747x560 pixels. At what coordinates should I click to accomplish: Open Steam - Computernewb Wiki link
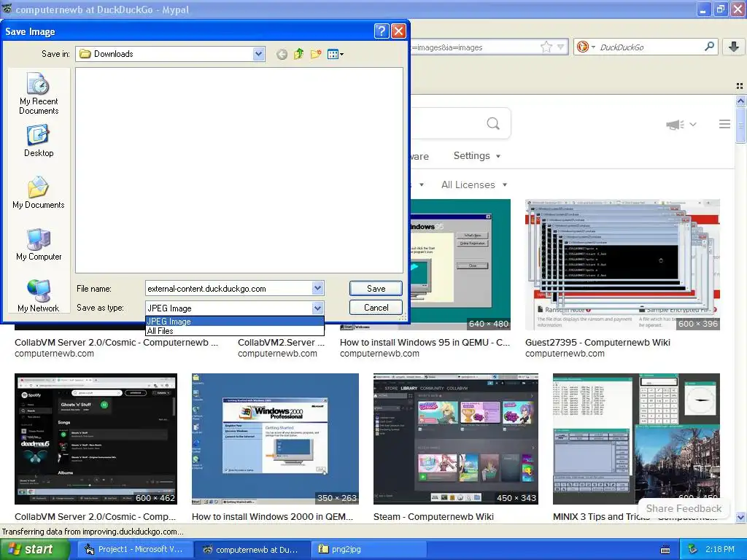coord(433,517)
